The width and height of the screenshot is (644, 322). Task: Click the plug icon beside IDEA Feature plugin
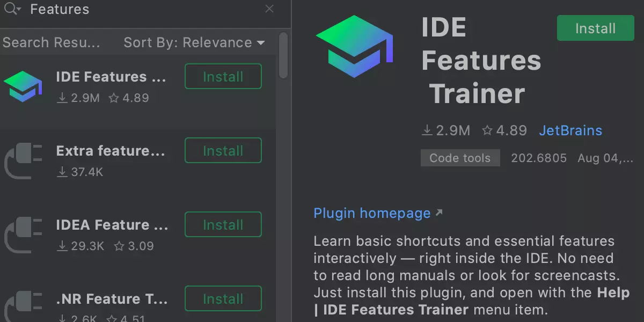click(x=23, y=235)
